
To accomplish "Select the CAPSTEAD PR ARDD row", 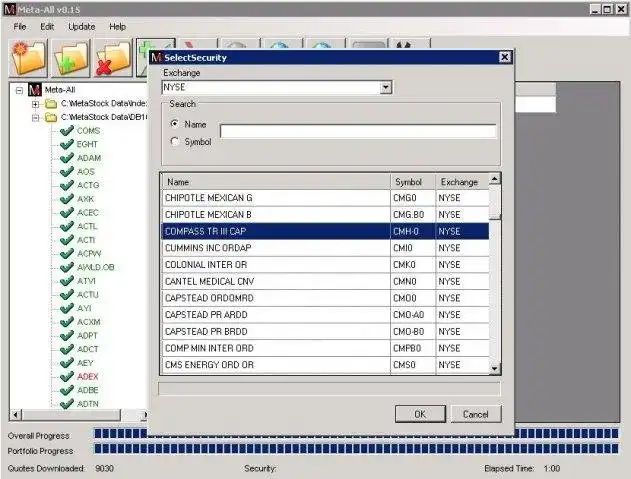I will 326,315.
